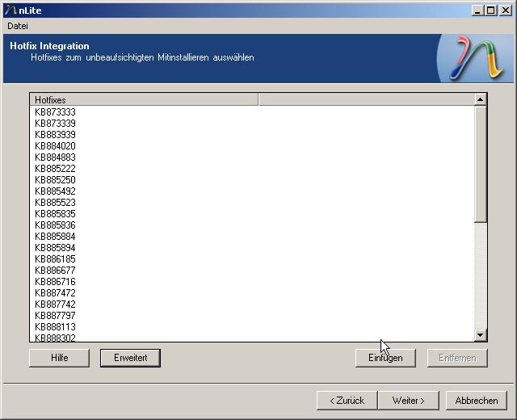This screenshot has height=420, width=517.
Task: Select hotfix KB873339
Action: (x=55, y=124)
